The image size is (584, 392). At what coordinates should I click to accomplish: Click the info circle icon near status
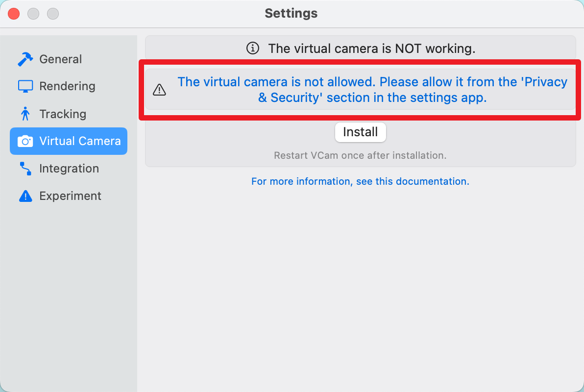(x=252, y=49)
